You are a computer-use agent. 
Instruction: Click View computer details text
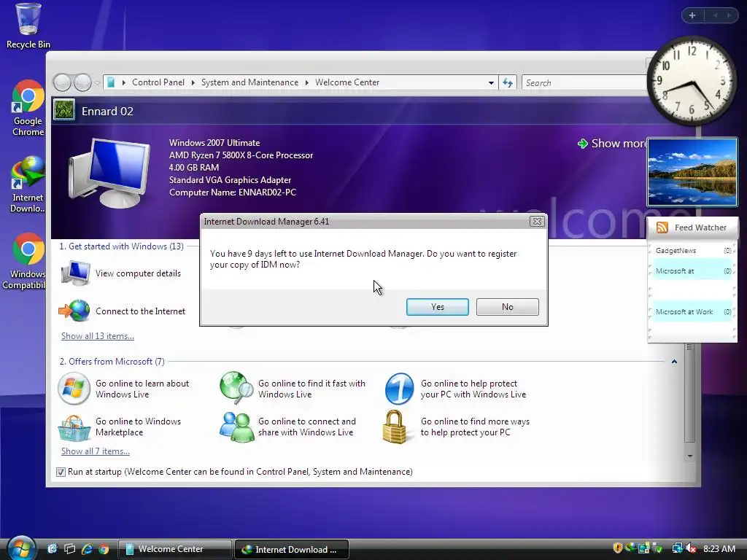tap(138, 273)
